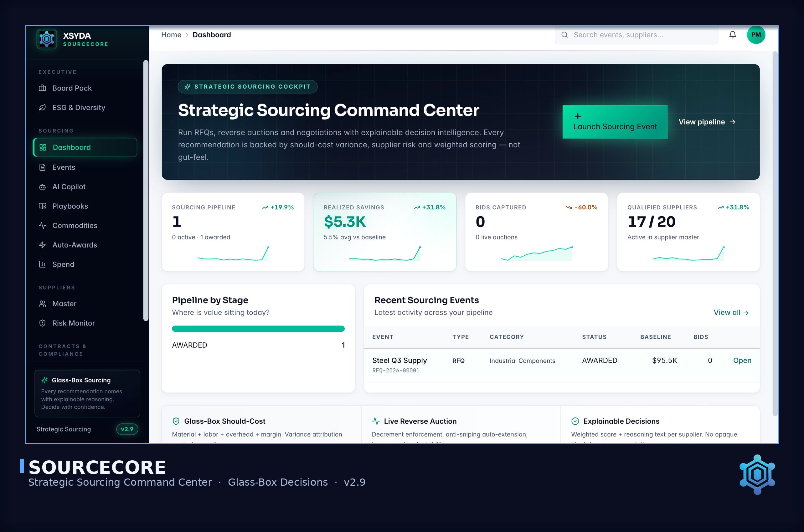
Task: Click the Search events, suppliers field
Action: (636, 35)
